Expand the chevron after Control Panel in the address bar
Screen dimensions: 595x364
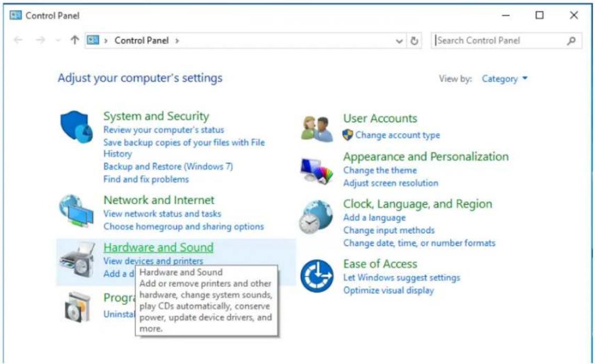pyautogui.click(x=177, y=40)
